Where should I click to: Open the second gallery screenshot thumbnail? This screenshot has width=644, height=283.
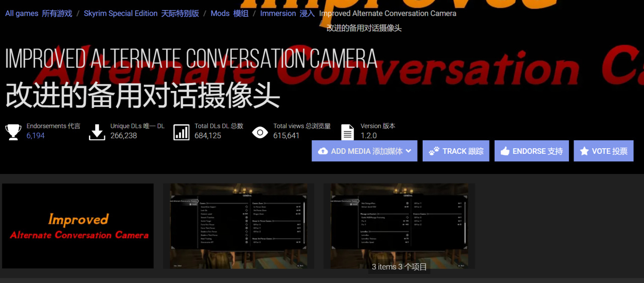click(x=238, y=226)
